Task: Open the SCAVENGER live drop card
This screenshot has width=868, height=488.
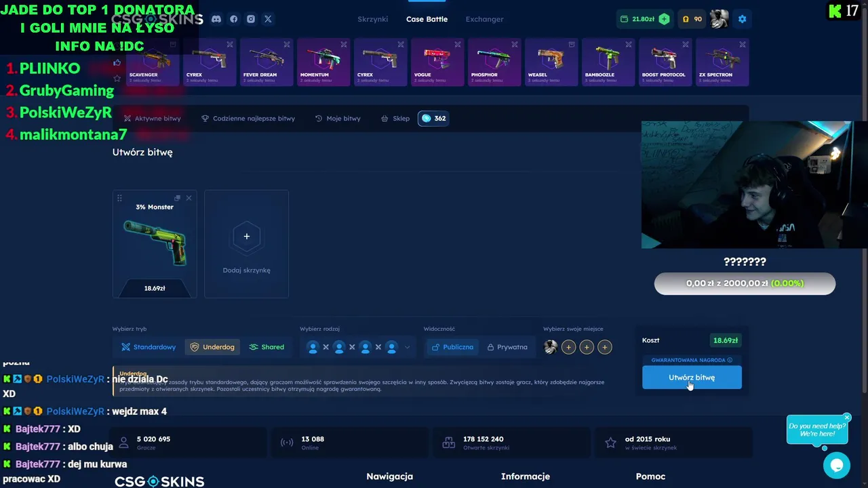Action: click(153, 62)
